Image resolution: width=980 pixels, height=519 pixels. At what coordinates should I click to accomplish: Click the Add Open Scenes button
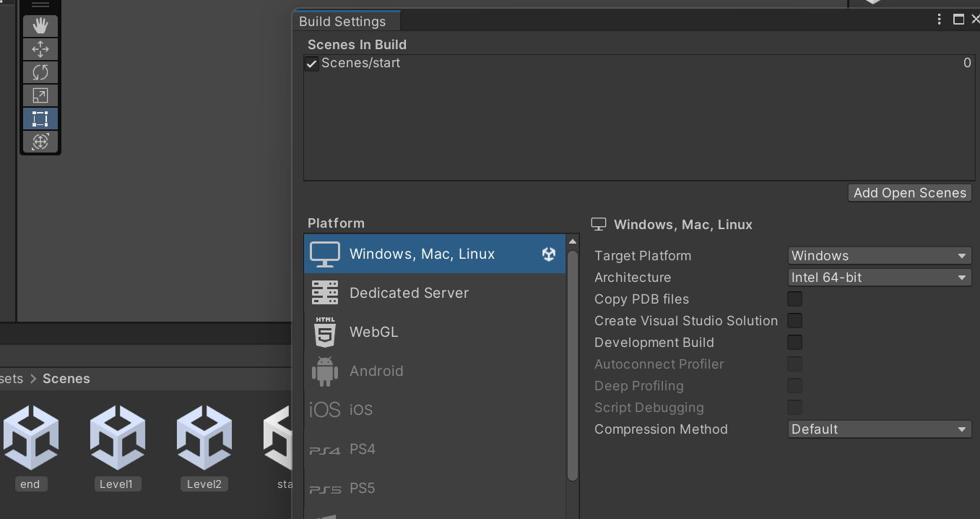tap(910, 193)
